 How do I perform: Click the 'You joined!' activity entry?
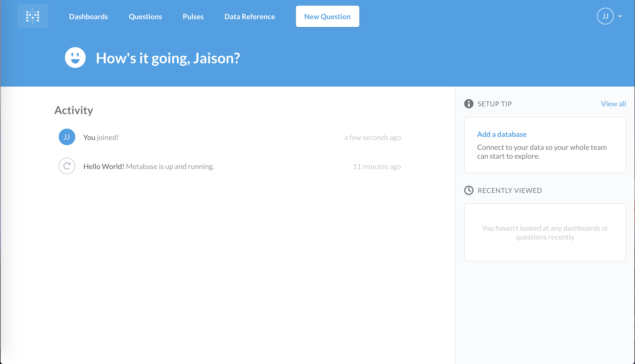click(101, 137)
